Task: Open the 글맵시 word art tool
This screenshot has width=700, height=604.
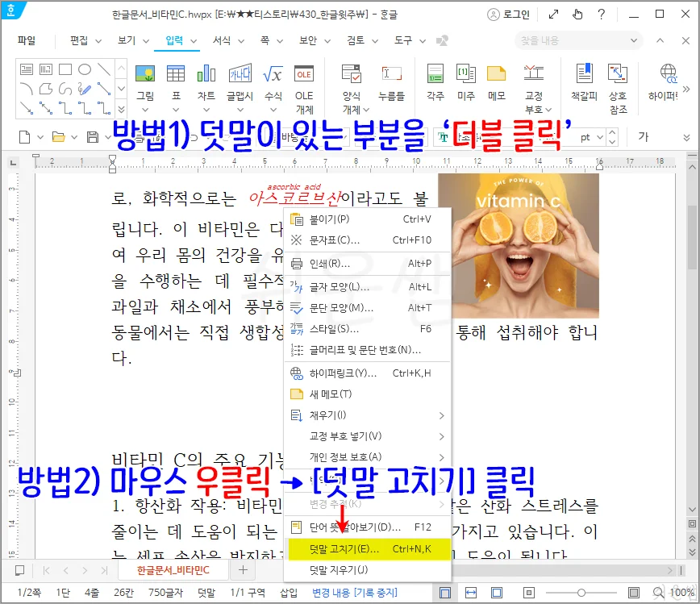Action: (x=240, y=73)
